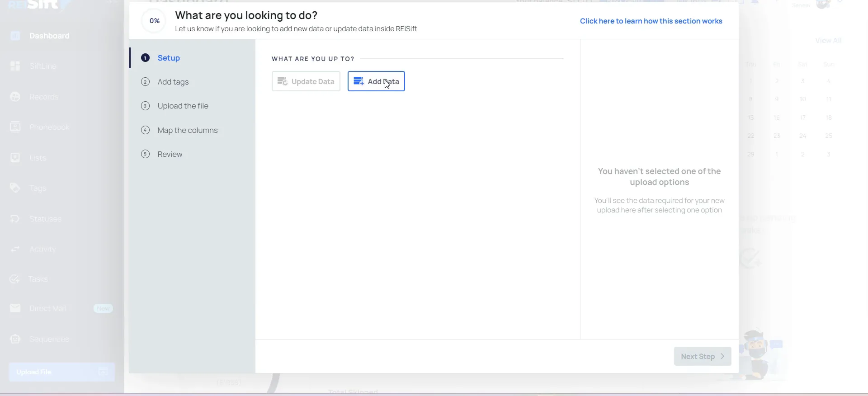The height and width of the screenshot is (396, 868).
Task: Open the Phonebook menu label
Action: click(49, 127)
